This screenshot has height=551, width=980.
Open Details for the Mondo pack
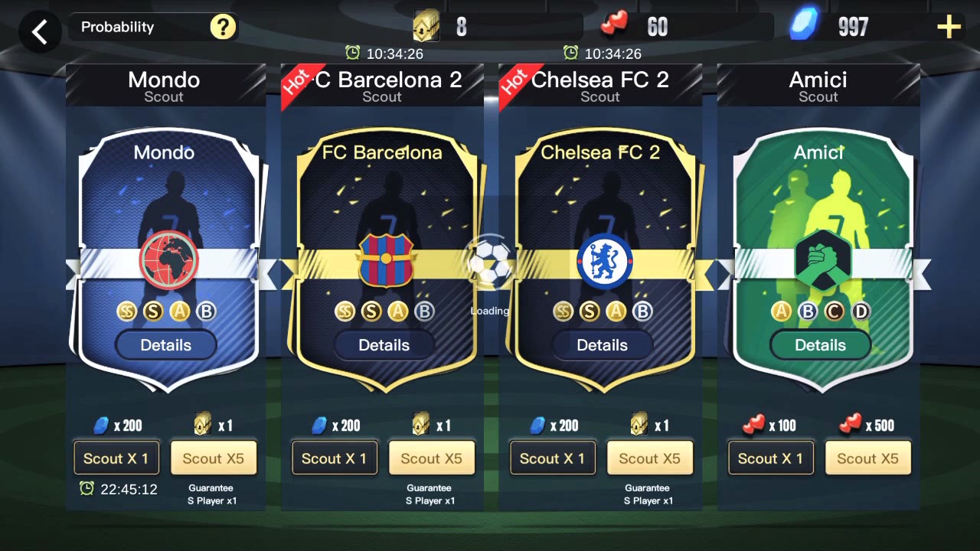coord(166,345)
